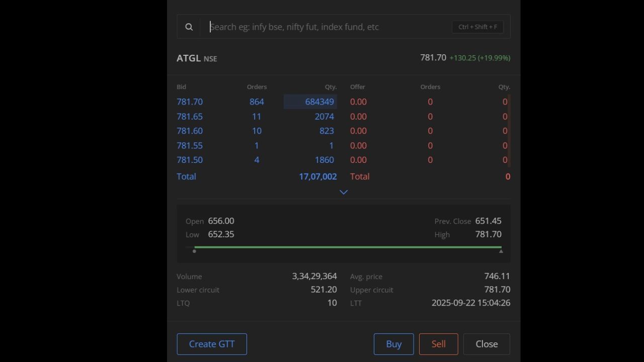Select the bid price 781.50
This screenshot has width=644, height=362.
point(190,160)
